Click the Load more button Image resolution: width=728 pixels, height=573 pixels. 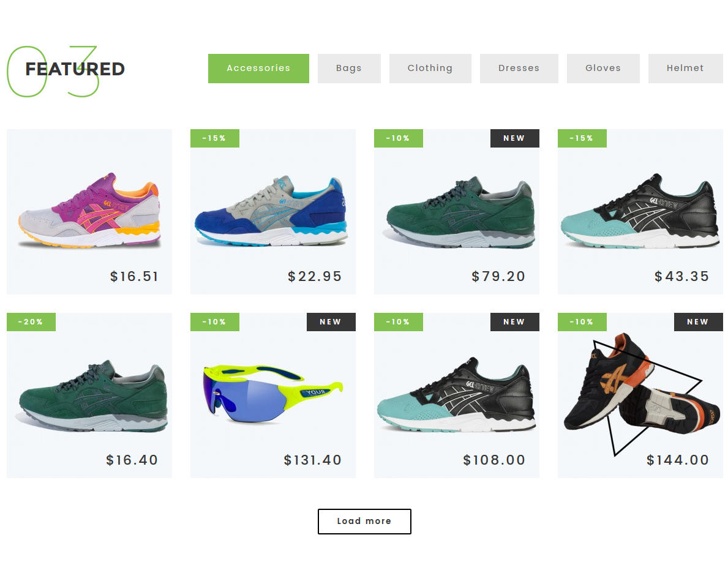(x=364, y=522)
